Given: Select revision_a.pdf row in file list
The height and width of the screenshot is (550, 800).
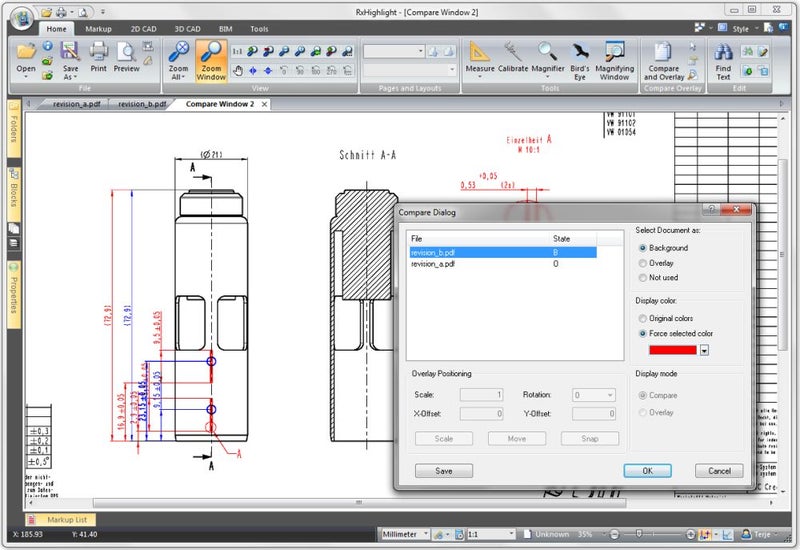Looking at the screenshot, I should coord(503,264).
